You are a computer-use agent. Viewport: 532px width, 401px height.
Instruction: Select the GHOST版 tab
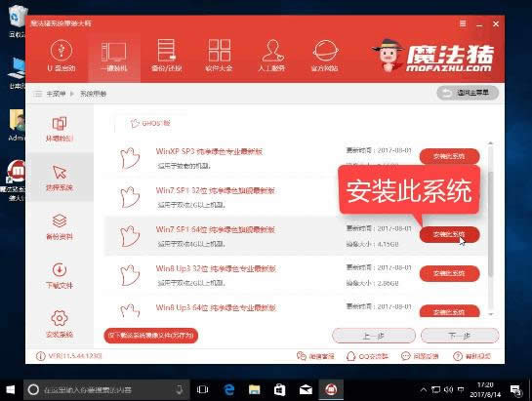click(150, 123)
